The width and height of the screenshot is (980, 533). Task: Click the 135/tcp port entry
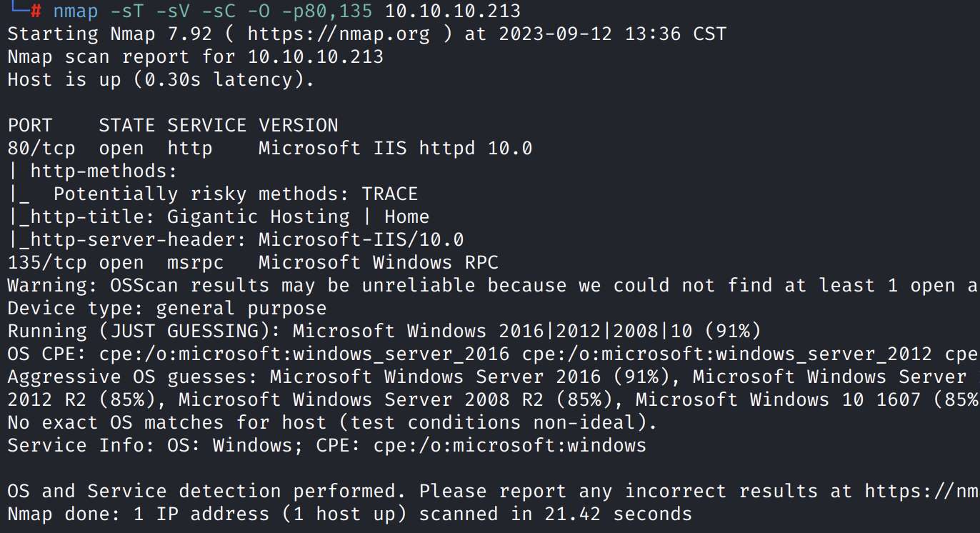coord(47,262)
